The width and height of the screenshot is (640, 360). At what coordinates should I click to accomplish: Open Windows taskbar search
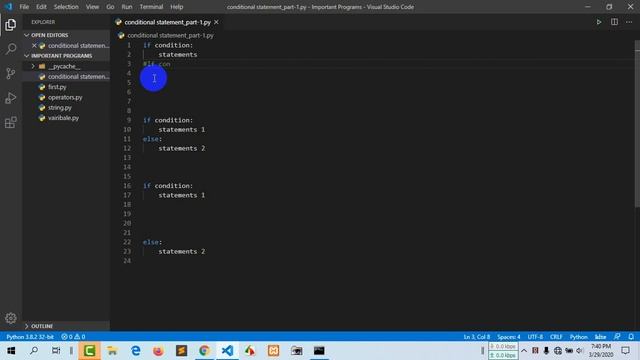click(34, 351)
